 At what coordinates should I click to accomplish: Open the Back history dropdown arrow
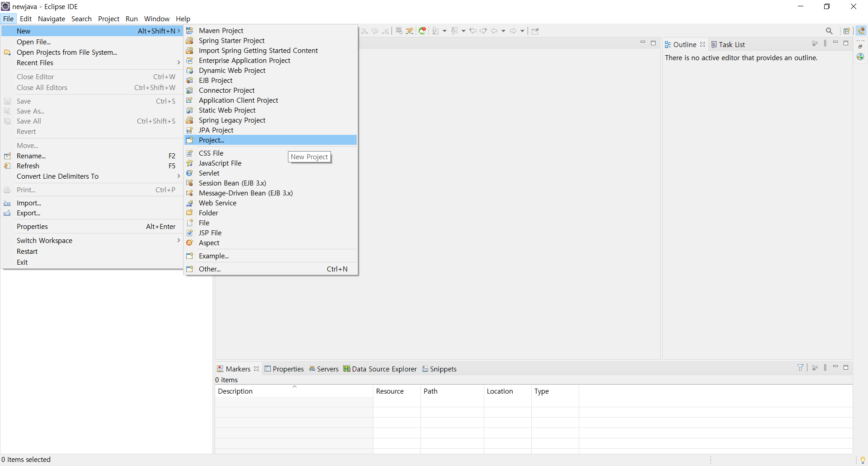[x=503, y=31]
